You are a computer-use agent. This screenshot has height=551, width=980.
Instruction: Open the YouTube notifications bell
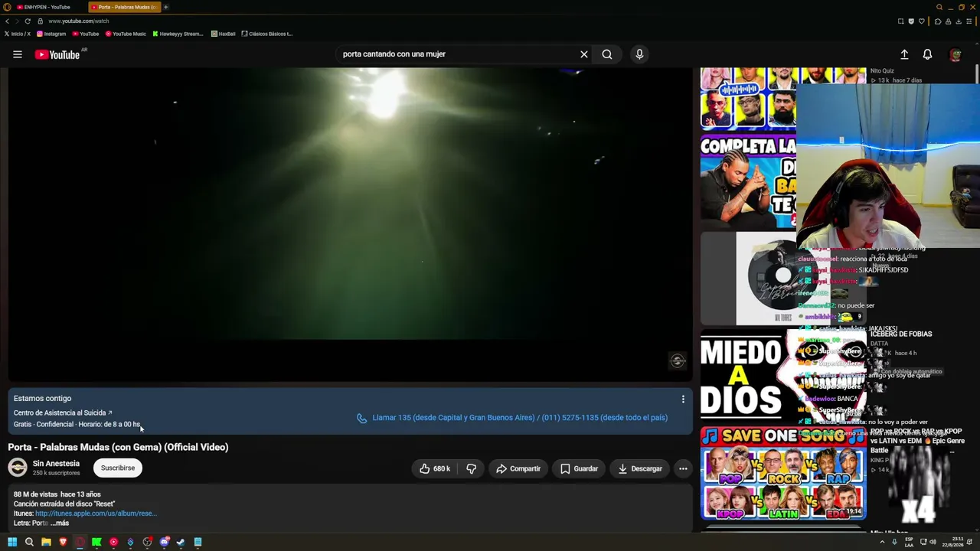[927, 54]
